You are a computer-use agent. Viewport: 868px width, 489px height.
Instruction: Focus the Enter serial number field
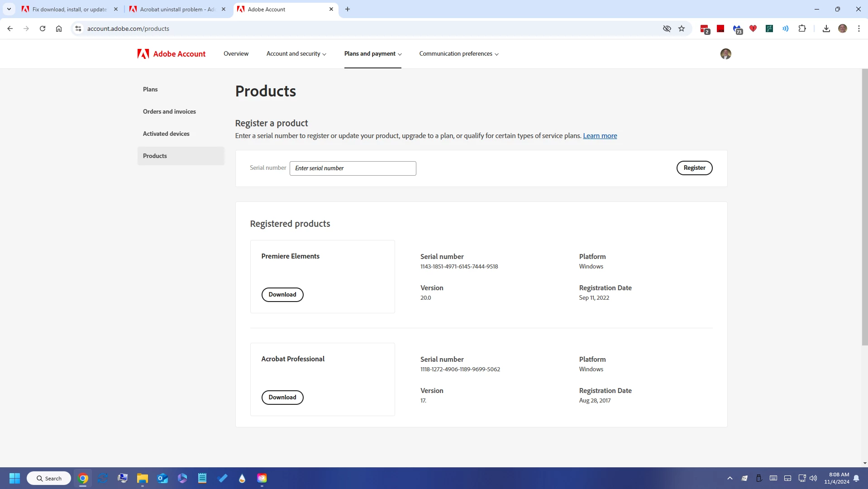[353, 168]
